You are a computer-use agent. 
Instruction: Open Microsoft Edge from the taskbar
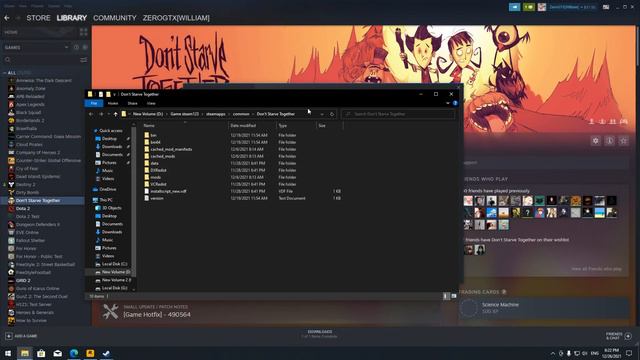click(74, 353)
